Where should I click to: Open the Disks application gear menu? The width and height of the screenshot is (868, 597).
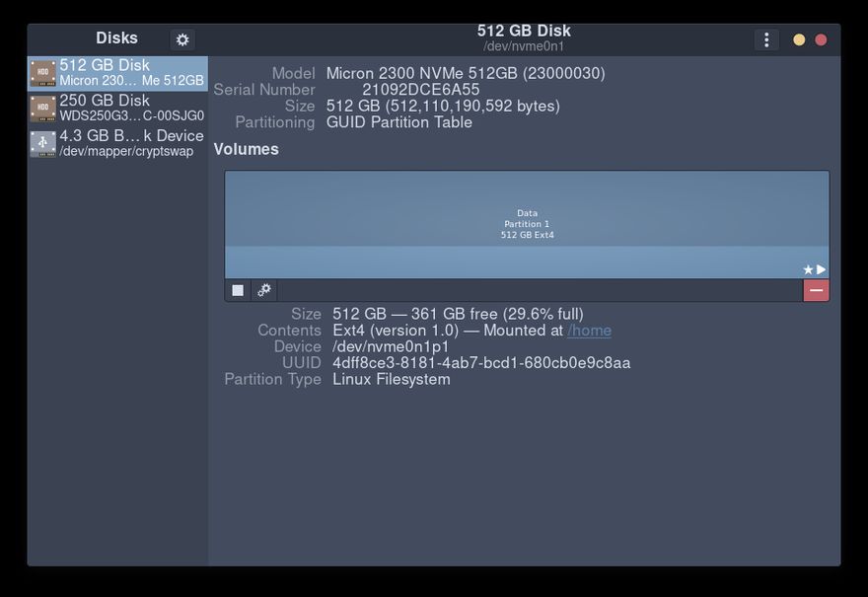pos(181,39)
